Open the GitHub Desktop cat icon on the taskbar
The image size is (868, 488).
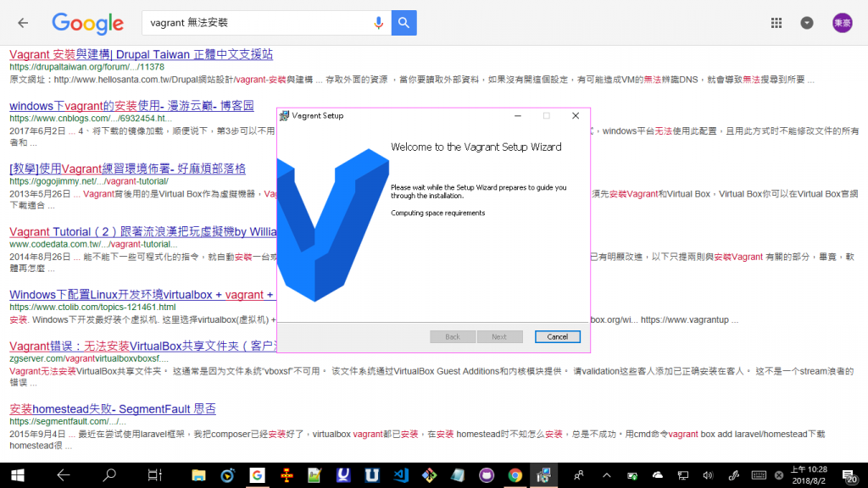click(x=487, y=475)
